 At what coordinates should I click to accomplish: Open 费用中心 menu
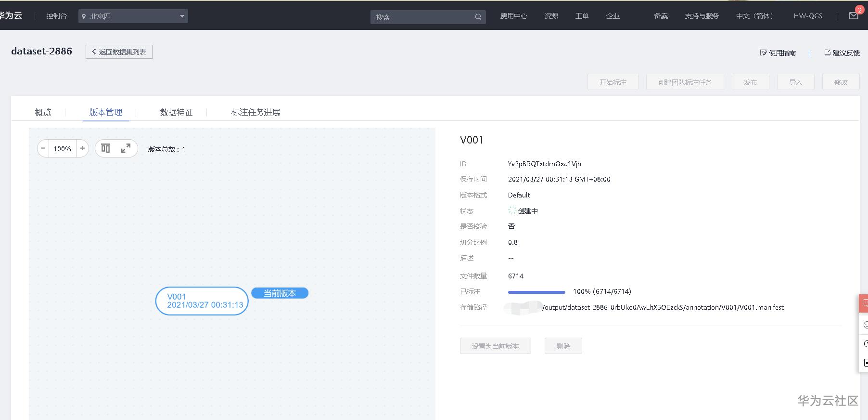click(513, 16)
